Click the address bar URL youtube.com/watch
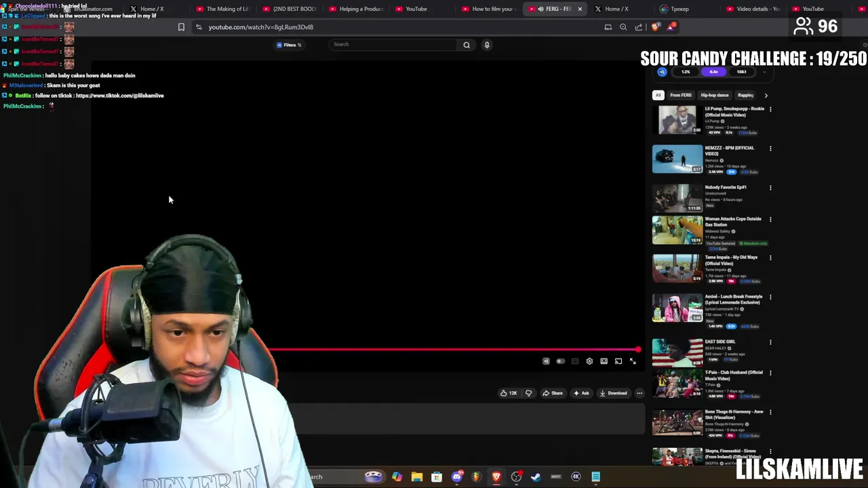Image resolution: width=868 pixels, height=488 pixels. (260, 27)
